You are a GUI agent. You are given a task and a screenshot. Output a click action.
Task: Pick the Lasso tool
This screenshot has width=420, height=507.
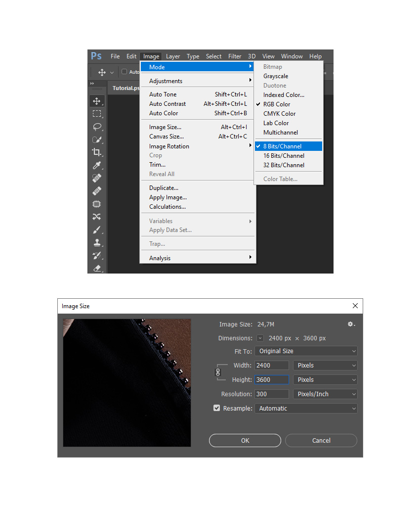pos(97,127)
